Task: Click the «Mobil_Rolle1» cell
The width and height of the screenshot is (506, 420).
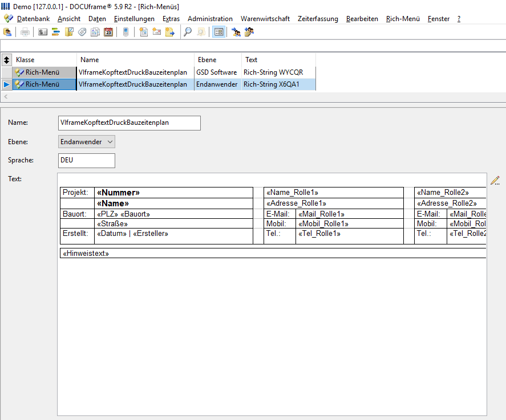Action: pos(350,224)
